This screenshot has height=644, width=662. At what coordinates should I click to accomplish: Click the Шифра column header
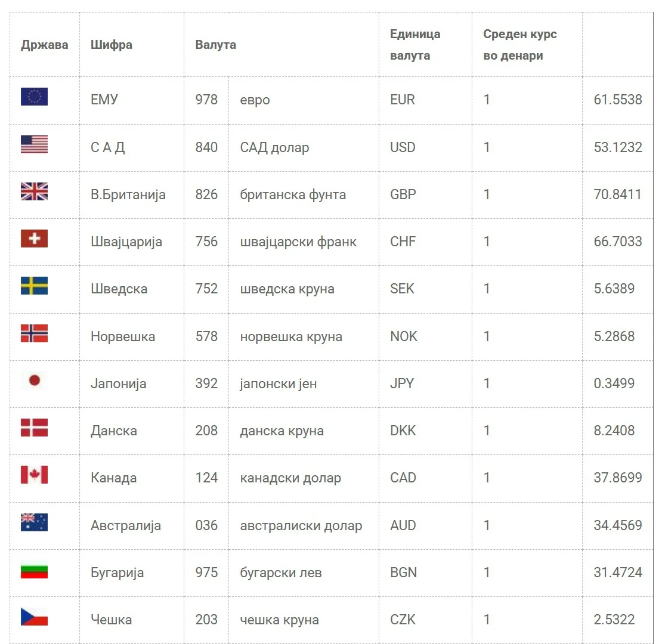112,45
